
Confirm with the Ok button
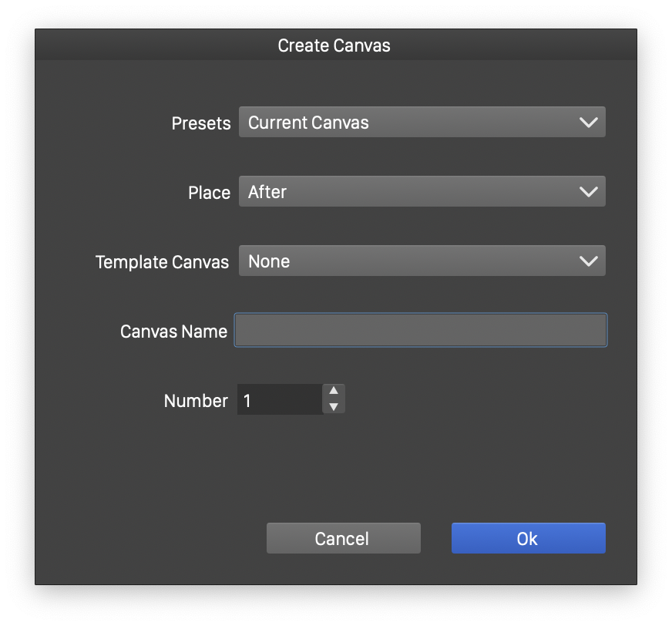click(x=528, y=539)
